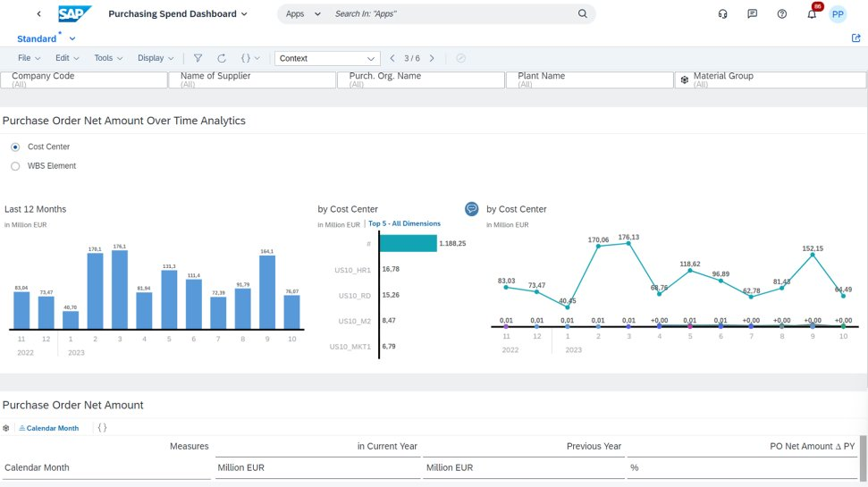Expand the Purchasing Spend Dashboard title dropdown
The height and width of the screenshot is (487, 868).
point(245,14)
